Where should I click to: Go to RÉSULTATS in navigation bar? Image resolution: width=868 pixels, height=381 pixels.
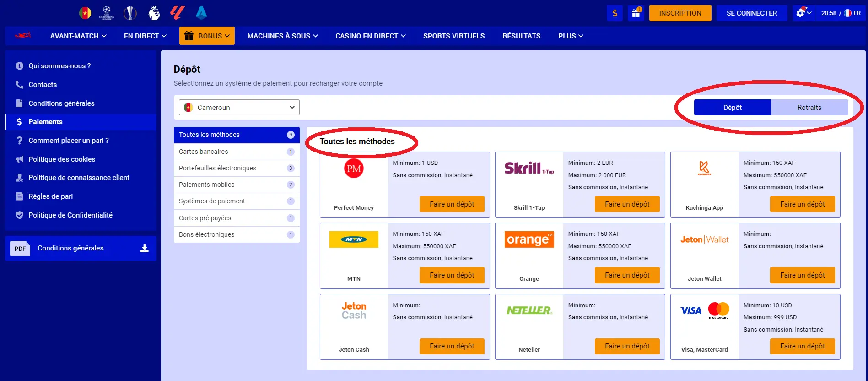[x=521, y=36]
